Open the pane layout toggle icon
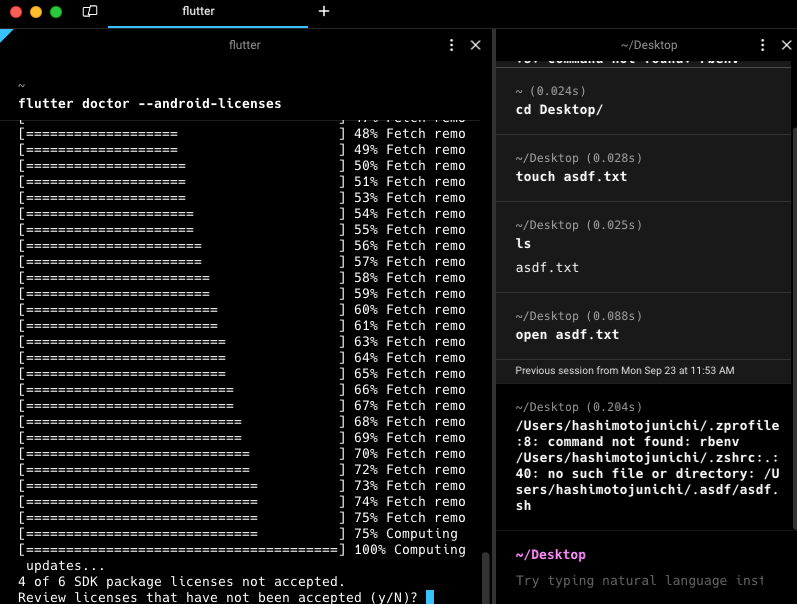Screen dimensions: 797x604 (90, 11)
